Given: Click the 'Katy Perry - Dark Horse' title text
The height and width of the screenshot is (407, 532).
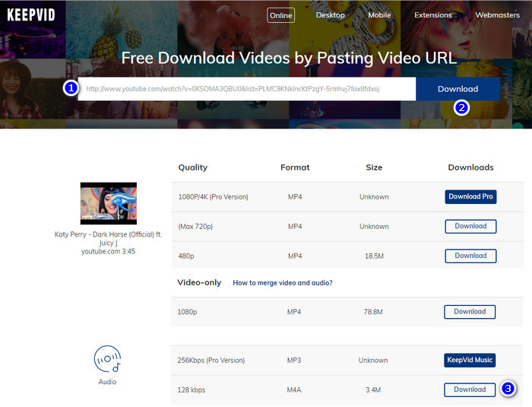Looking at the screenshot, I should (x=108, y=238).
